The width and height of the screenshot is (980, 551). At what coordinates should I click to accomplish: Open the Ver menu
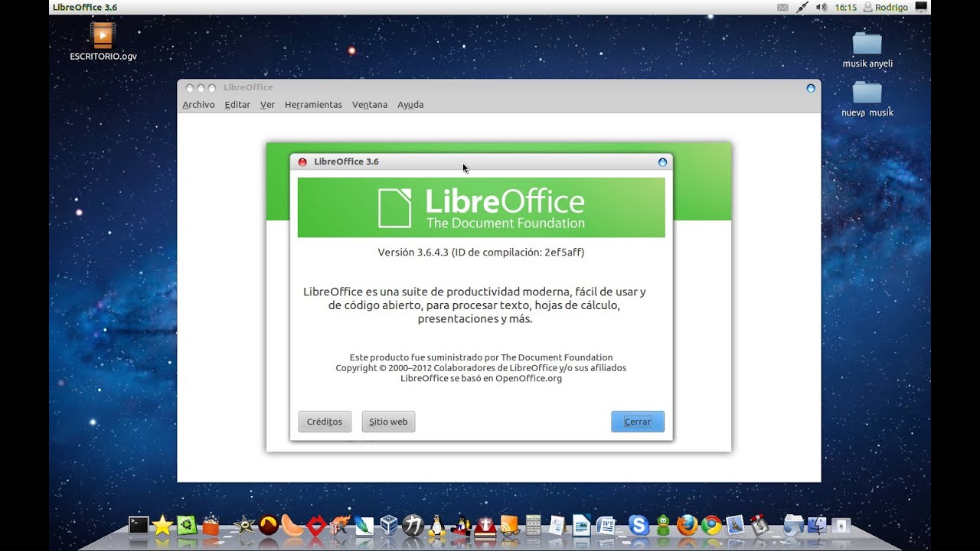[x=267, y=105]
